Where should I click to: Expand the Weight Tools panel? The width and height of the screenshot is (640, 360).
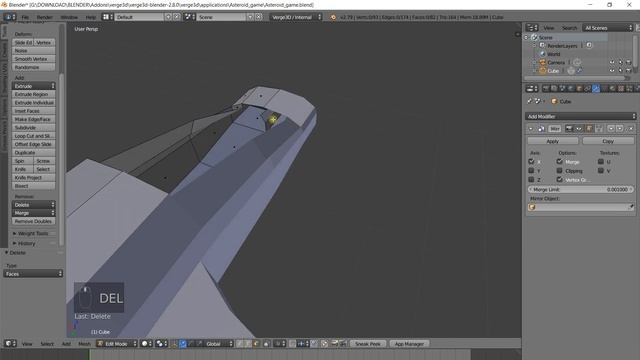point(33,233)
